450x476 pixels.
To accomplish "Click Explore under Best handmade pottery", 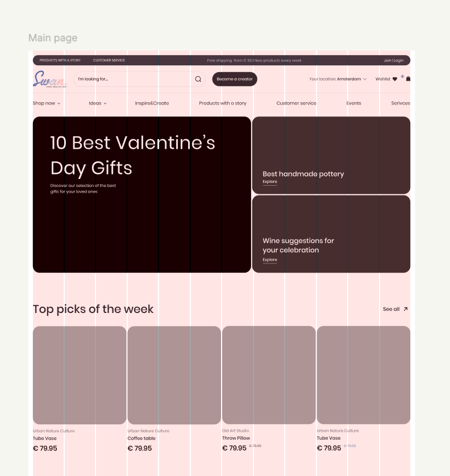I will point(270,182).
